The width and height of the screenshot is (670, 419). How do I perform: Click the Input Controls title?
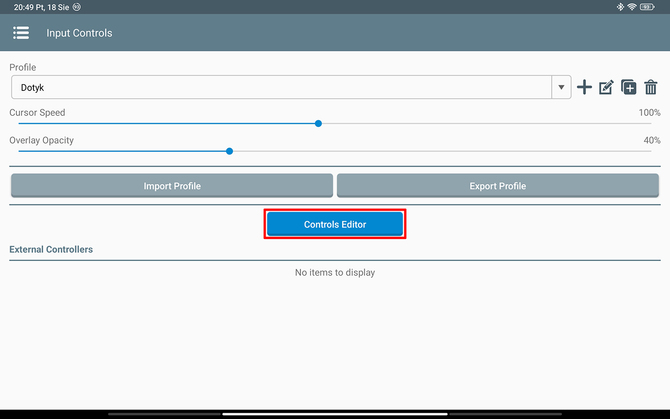(x=79, y=33)
